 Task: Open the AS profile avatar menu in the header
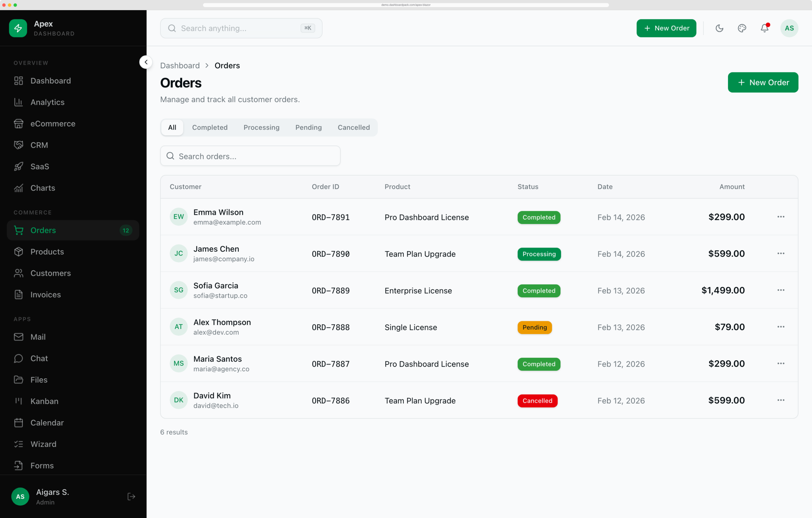(789, 28)
